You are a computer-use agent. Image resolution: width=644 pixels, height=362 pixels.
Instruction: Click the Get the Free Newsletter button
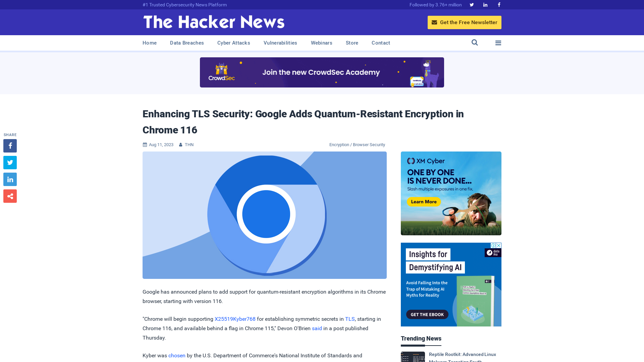click(465, 22)
